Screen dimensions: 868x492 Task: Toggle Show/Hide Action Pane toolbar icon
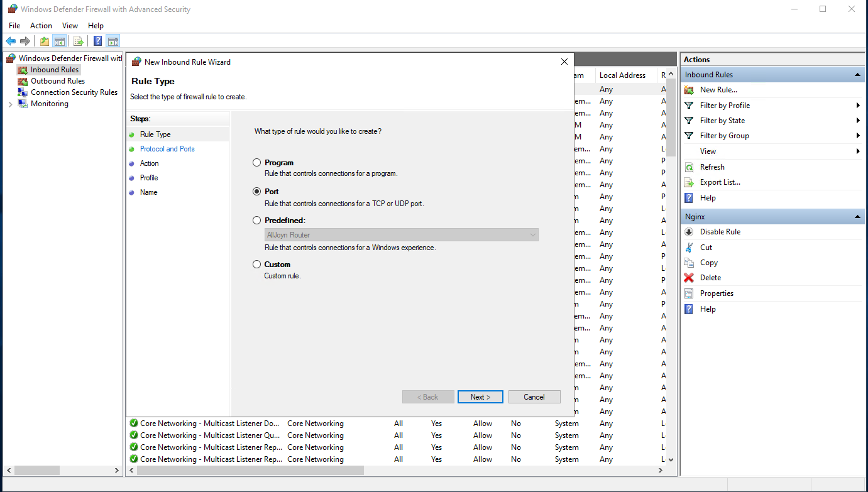[113, 41]
